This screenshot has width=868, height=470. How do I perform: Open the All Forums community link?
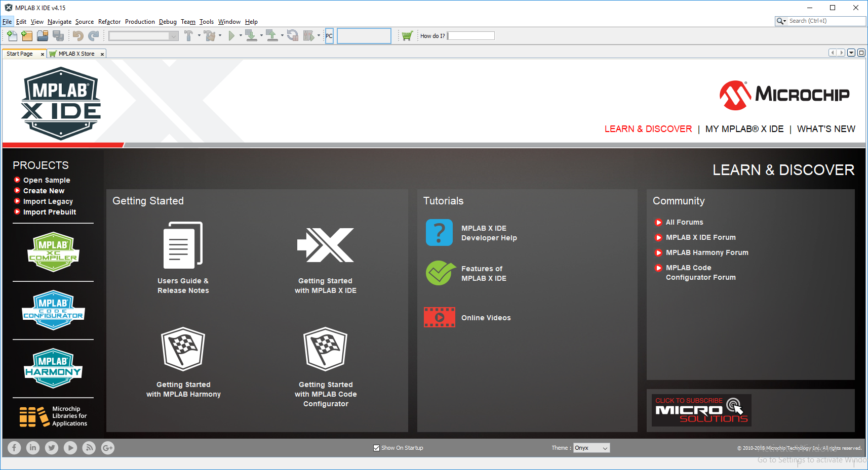point(684,222)
